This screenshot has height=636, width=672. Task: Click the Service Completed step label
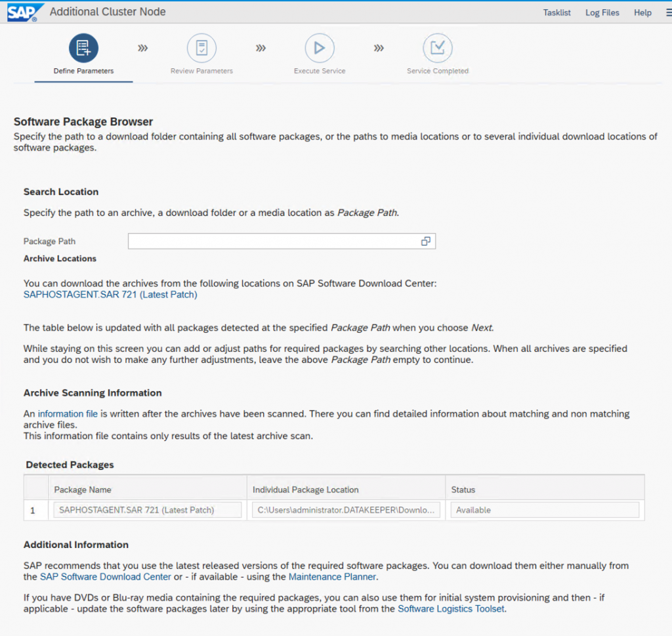(438, 71)
